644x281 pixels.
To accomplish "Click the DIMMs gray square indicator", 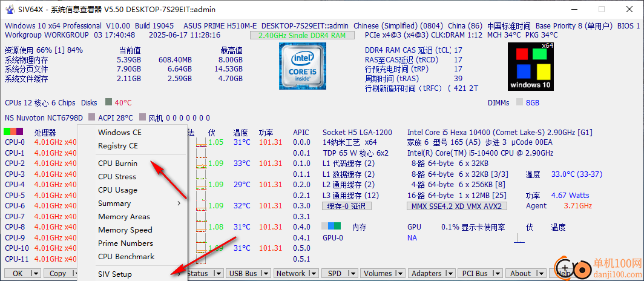I will (x=519, y=102).
